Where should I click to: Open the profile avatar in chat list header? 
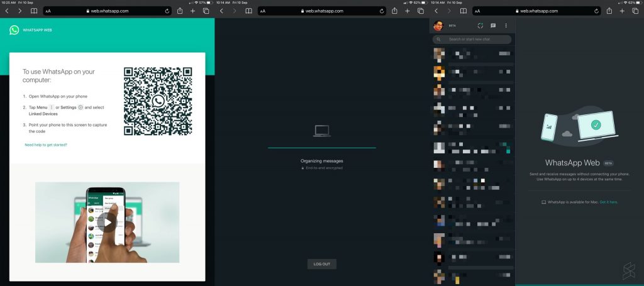point(439,26)
